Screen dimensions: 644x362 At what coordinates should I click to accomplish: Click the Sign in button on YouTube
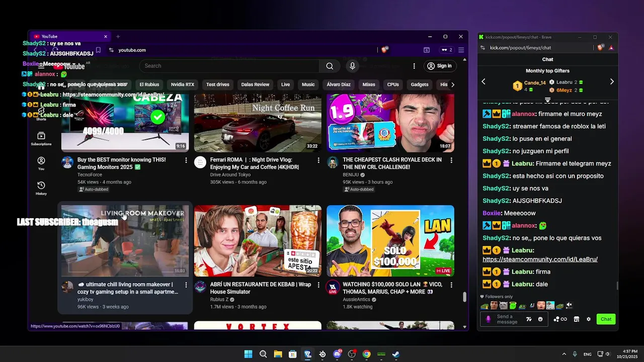(439, 66)
